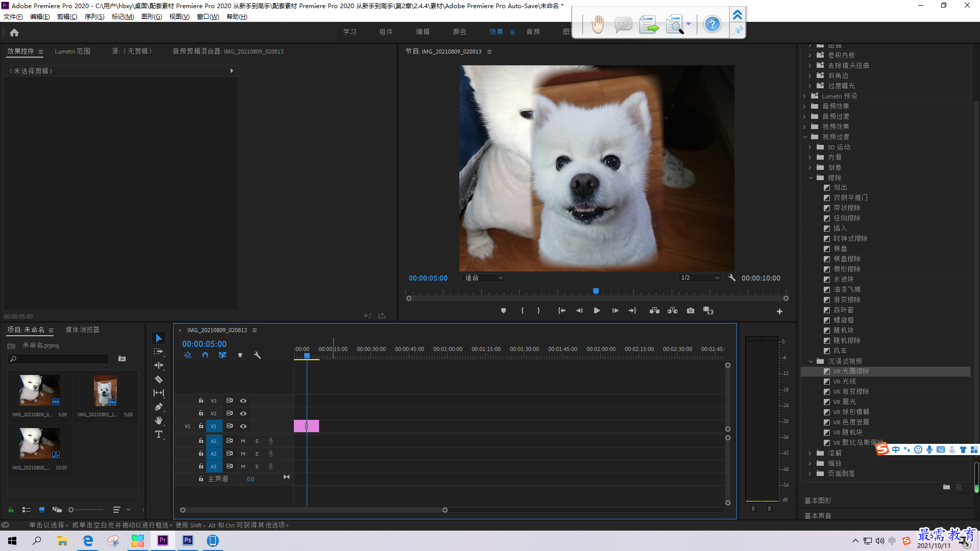Toggle sync lock for V1 track
This screenshot has height=551, width=980.
pos(230,426)
